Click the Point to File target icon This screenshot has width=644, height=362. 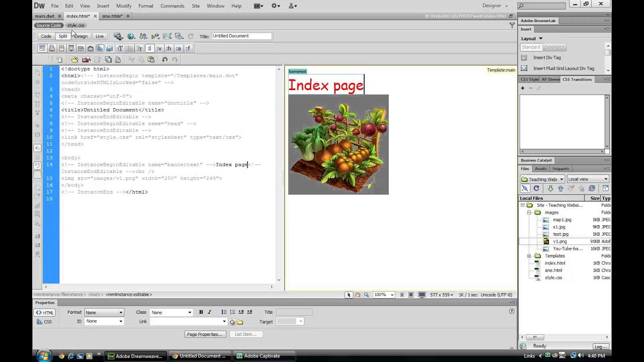pyautogui.click(x=232, y=322)
